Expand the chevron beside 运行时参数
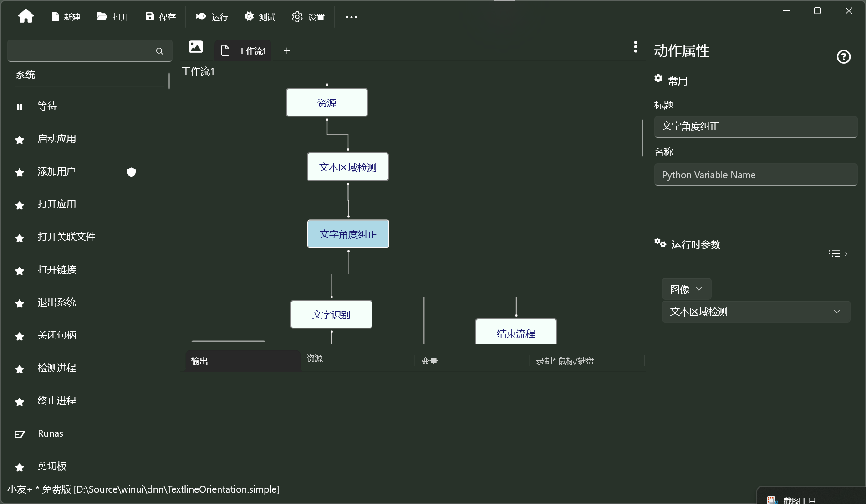Viewport: 866px width, 504px height. (x=846, y=253)
